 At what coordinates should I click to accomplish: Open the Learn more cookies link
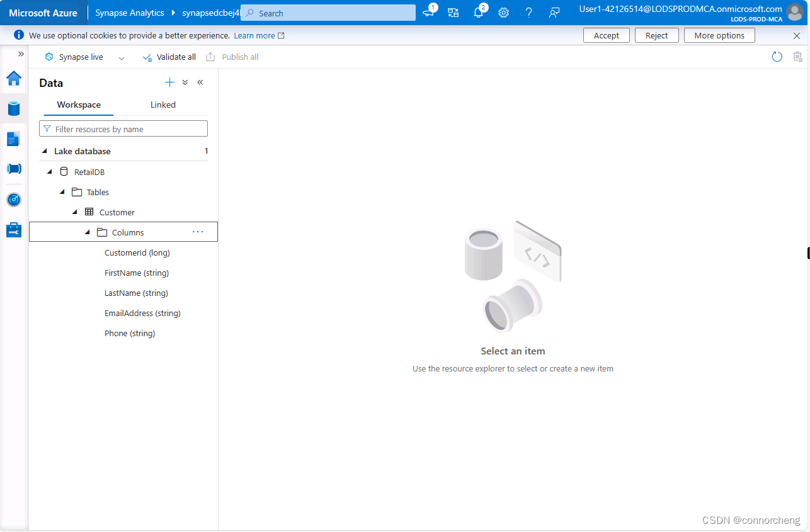[x=259, y=36]
